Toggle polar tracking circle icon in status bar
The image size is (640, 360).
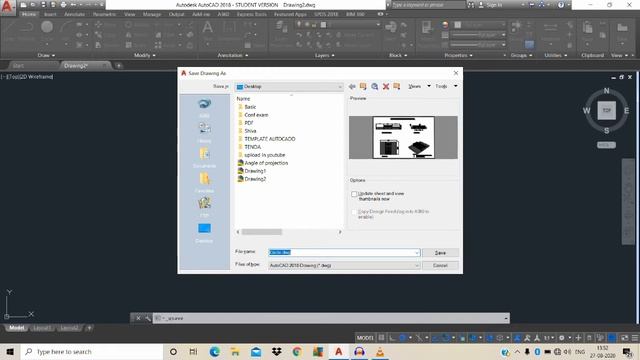(x=402, y=338)
